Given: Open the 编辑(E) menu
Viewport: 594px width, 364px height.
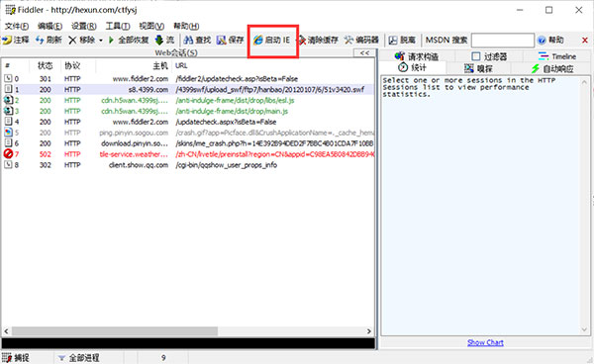Looking at the screenshot, I should (49, 26).
